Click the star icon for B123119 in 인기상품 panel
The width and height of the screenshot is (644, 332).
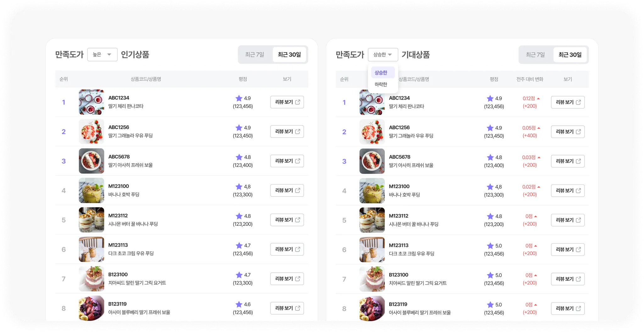239,304
